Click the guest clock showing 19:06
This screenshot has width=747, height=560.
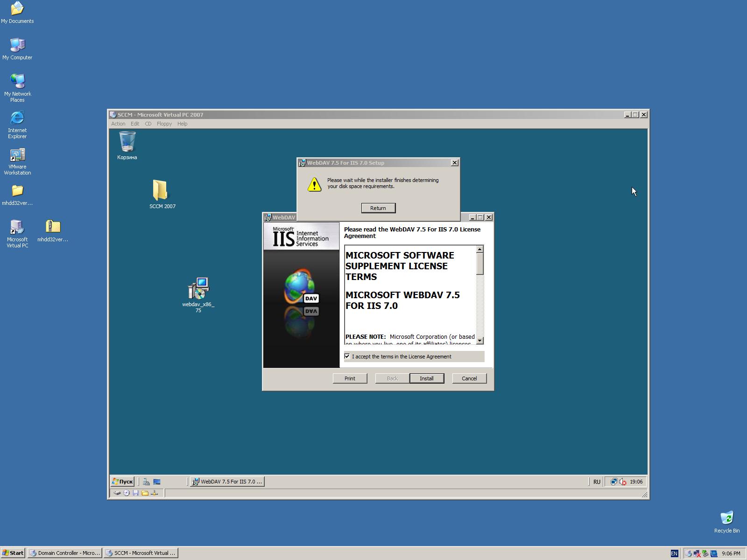click(x=636, y=482)
